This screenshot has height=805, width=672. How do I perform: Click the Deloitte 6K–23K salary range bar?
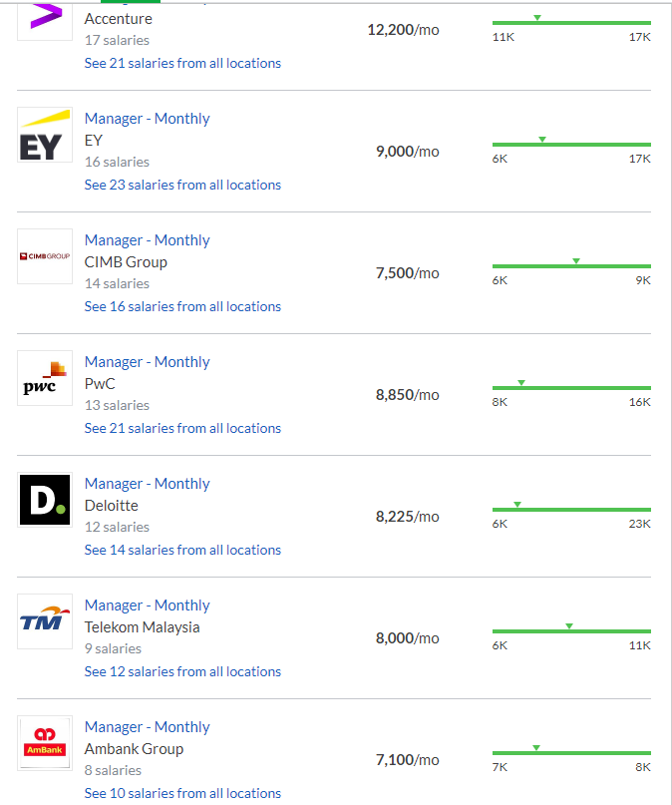click(571, 510)
